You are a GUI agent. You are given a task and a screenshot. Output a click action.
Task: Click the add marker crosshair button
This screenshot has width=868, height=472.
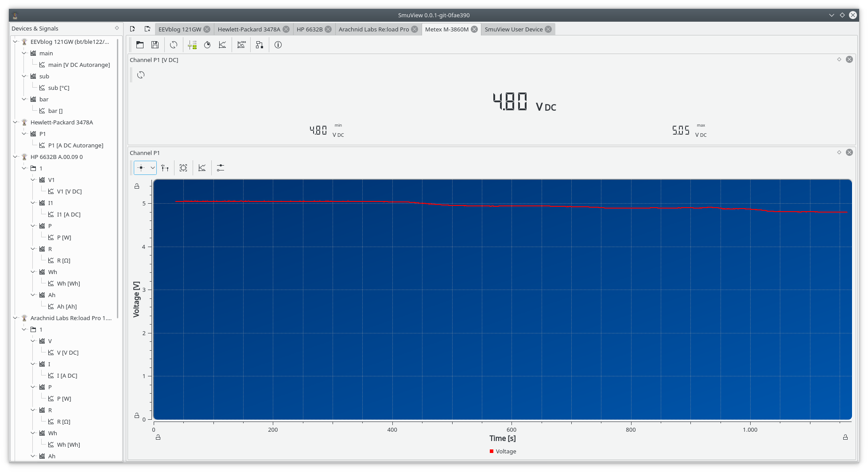[x=141, y=168]
